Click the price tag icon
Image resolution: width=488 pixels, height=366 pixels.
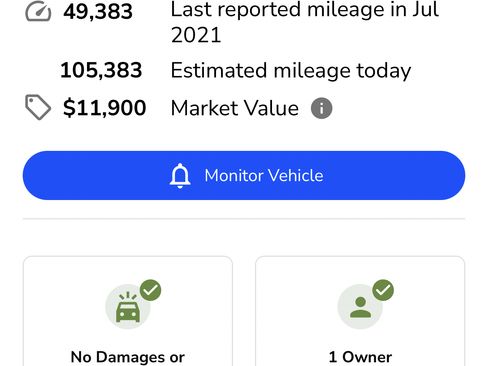(x=38, y=107)
